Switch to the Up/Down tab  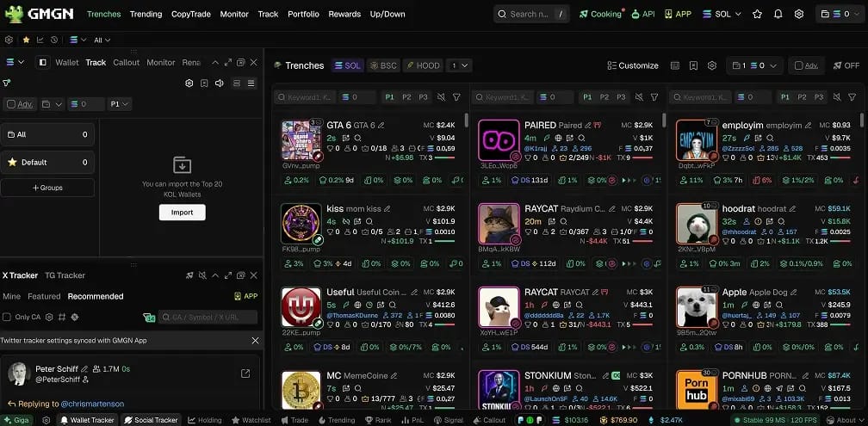387,14
